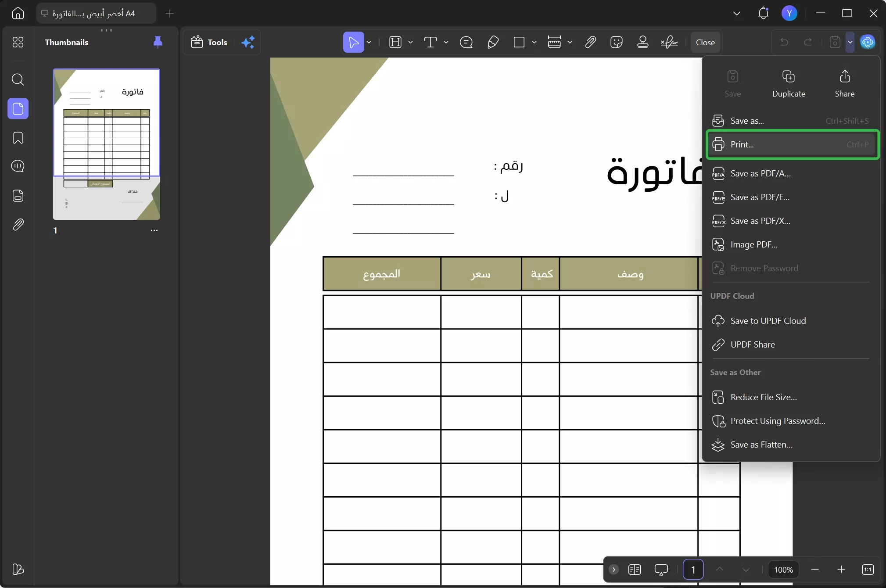
Task: Open the Tools menu
Action: [209, 42]
